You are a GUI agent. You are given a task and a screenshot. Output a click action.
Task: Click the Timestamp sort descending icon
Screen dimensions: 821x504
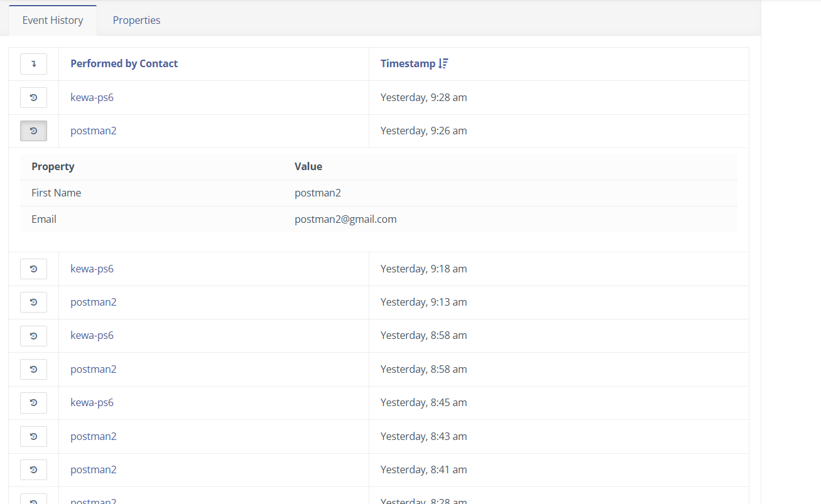(x=443, y=63)
